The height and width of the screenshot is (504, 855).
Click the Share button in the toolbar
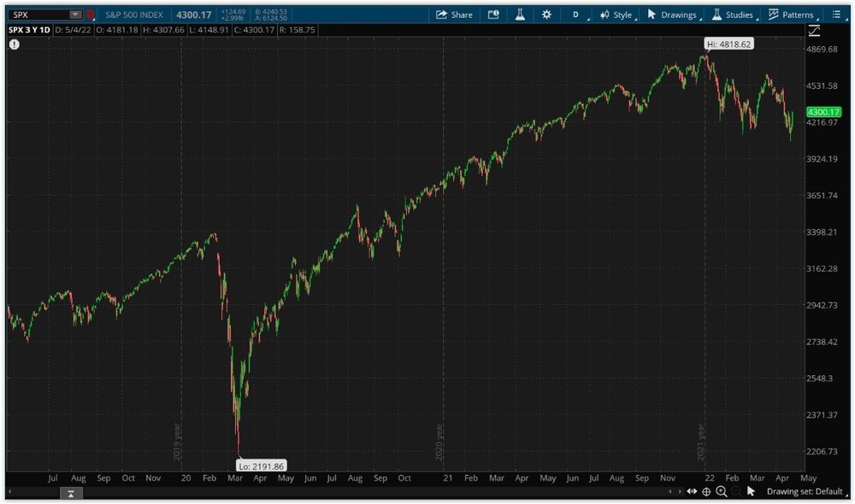453,15
